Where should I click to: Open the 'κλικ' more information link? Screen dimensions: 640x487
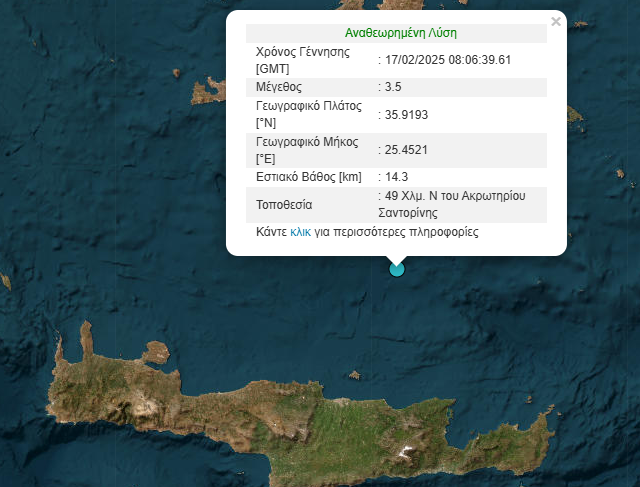pyautogui.click(x=300, y=232)
